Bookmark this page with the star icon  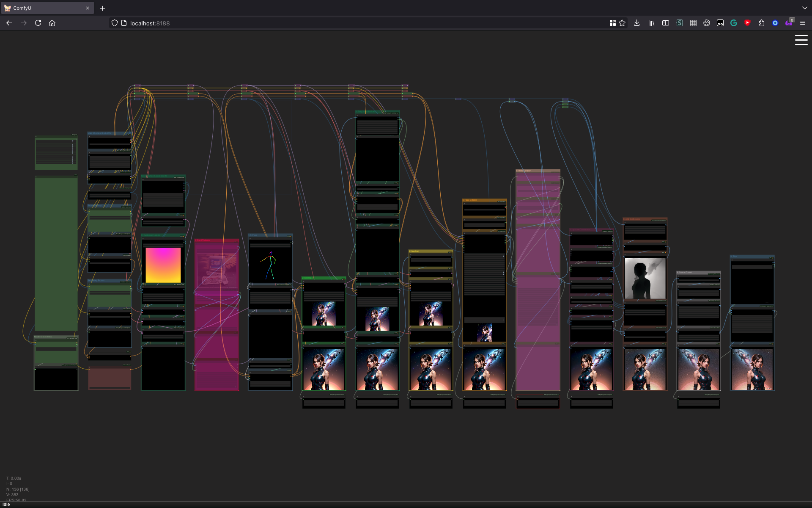622,23
